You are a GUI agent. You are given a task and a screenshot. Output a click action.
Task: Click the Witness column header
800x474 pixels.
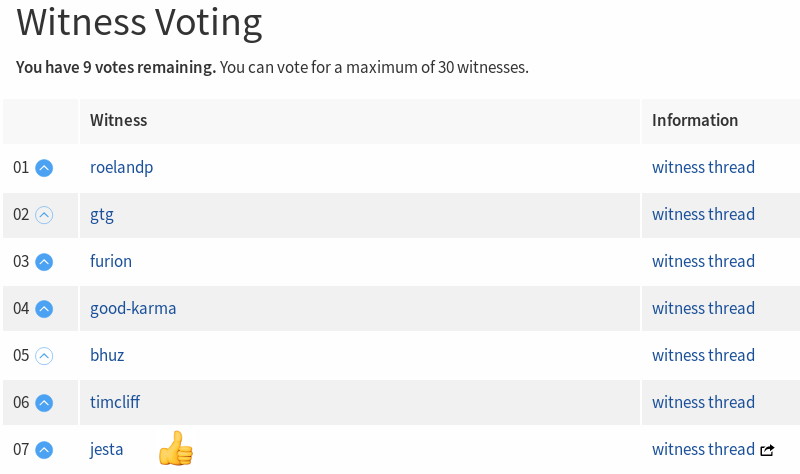click(118, 120)
